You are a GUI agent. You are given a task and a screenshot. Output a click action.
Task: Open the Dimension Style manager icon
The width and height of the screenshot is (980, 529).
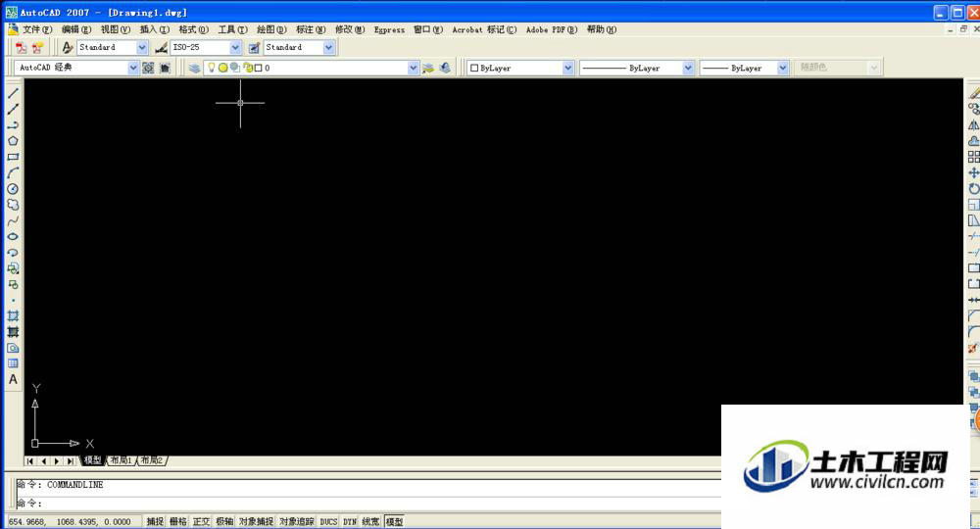(x=162, y=47)
